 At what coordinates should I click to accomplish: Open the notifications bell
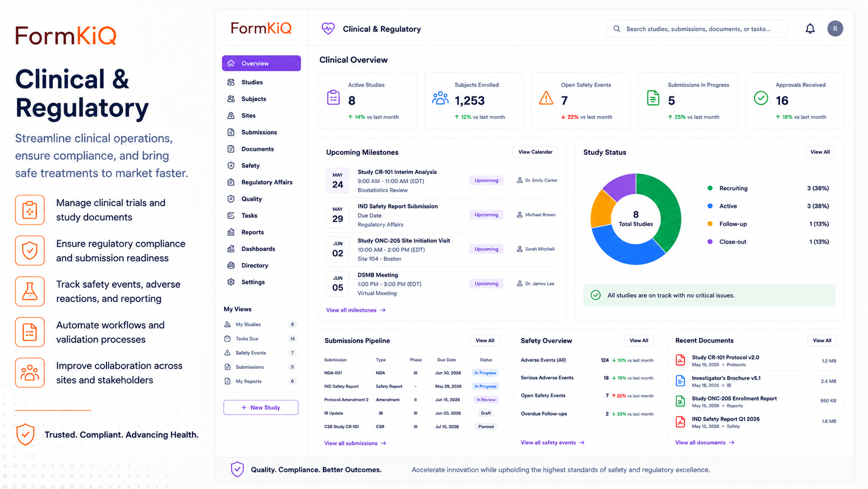pos(810,29)
